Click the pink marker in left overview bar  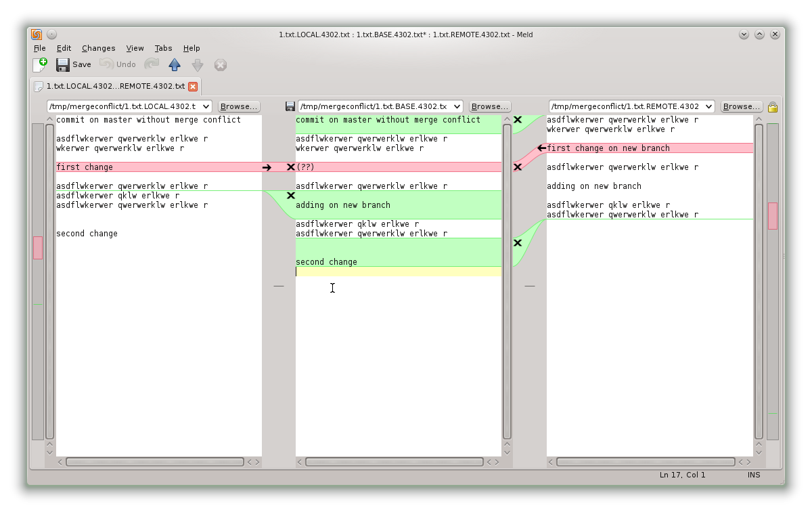point(38,247)
